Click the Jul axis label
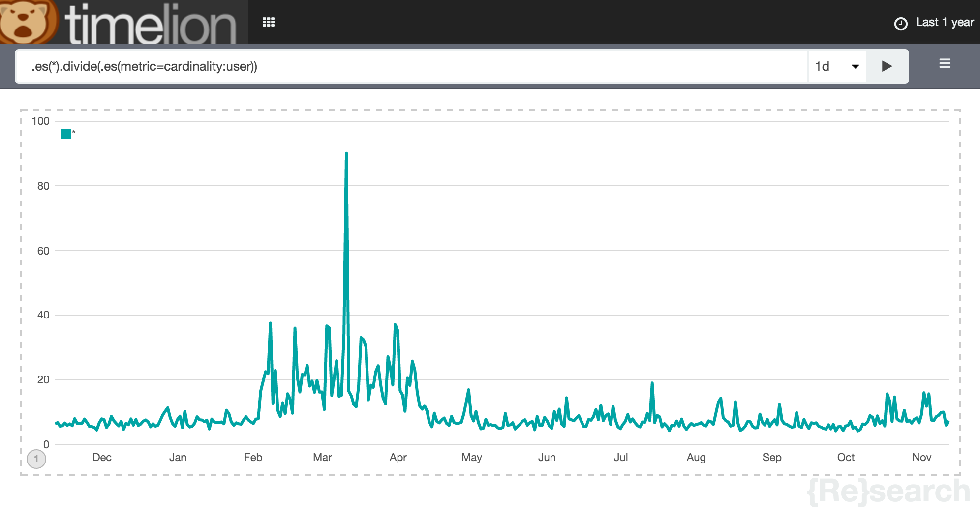Viewport: 980px width, 521px height. (621, 458)
